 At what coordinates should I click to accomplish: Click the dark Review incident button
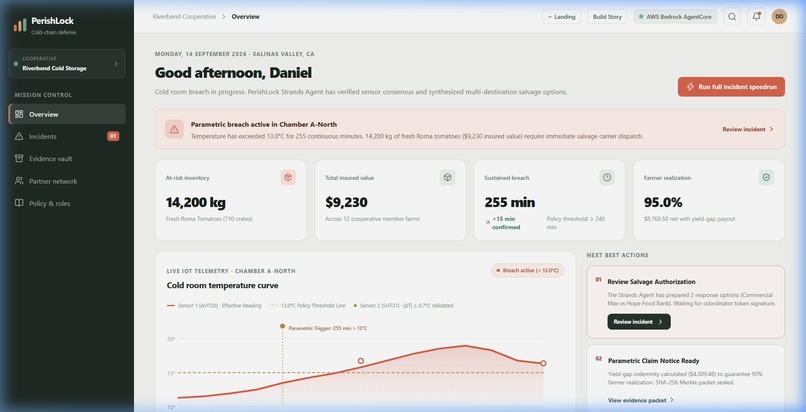[x=638, y=322]
